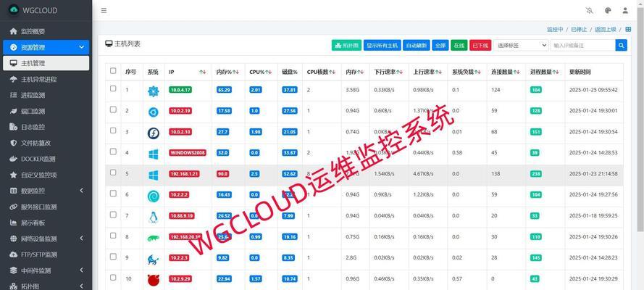
Task: Open 服务接口监测 via its link icon
Action: 14,207
